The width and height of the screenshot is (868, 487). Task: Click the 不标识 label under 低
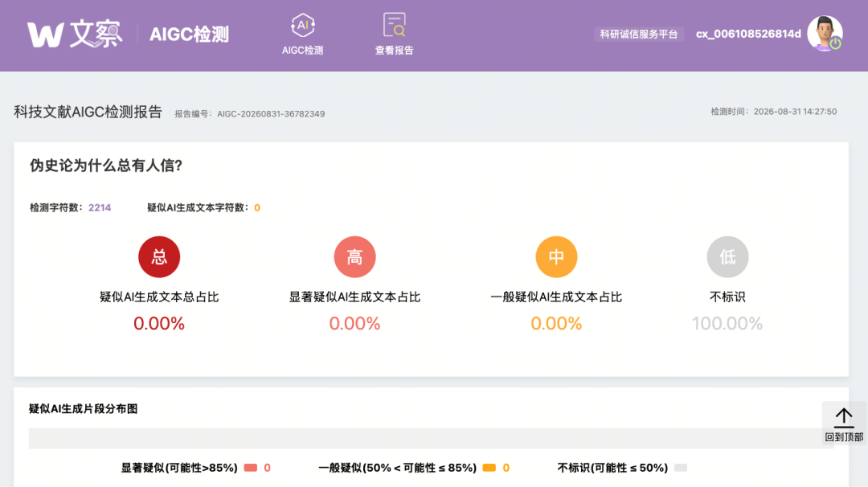tap(727, 297)
